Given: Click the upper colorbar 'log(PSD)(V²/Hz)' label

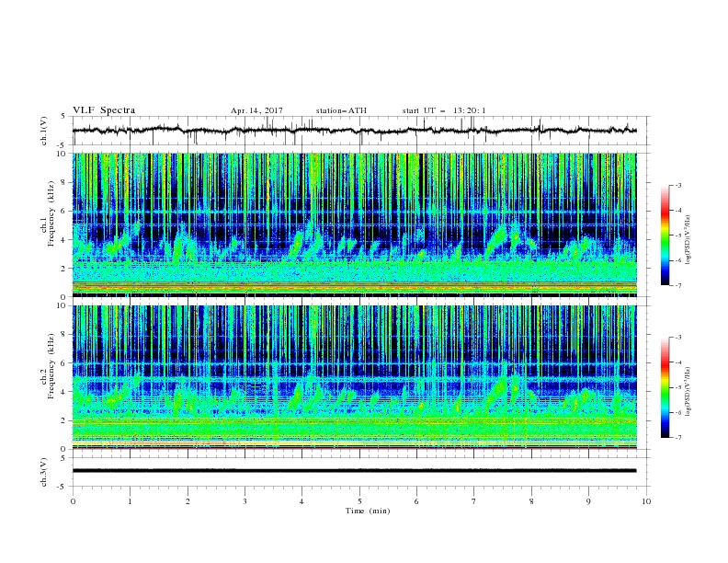Looking at the screenshot, I should pos(688,240).
